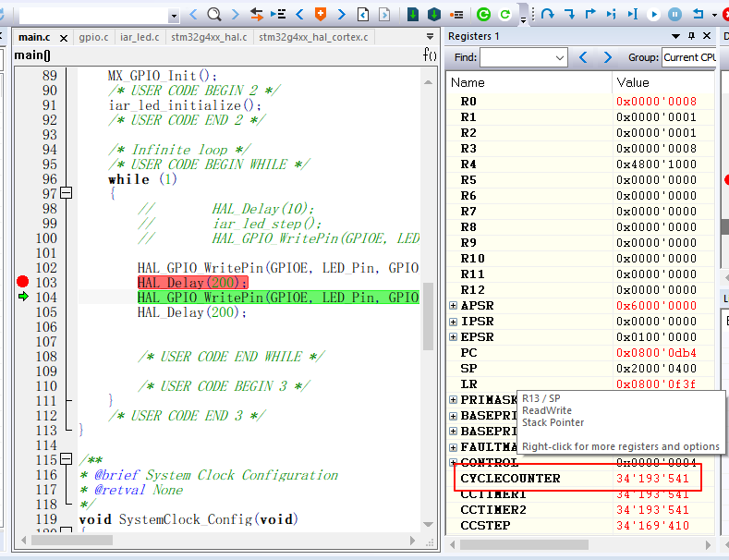Image resolution: width=729 pixels, height=560 pixels.
Task: Click the Toggle Breakpoint toolbar icon
Action: [456, 15]
